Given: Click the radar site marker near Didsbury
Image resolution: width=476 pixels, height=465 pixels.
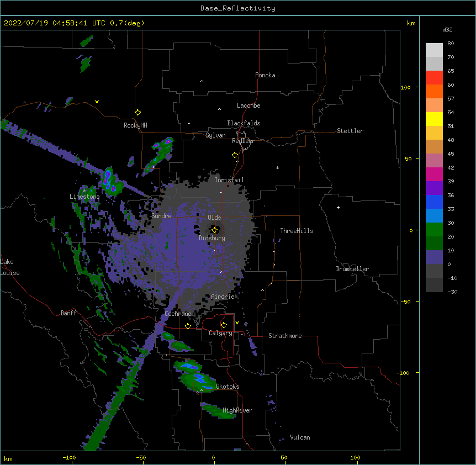Looking at the screenshot, I should click(x=214, y=230).
